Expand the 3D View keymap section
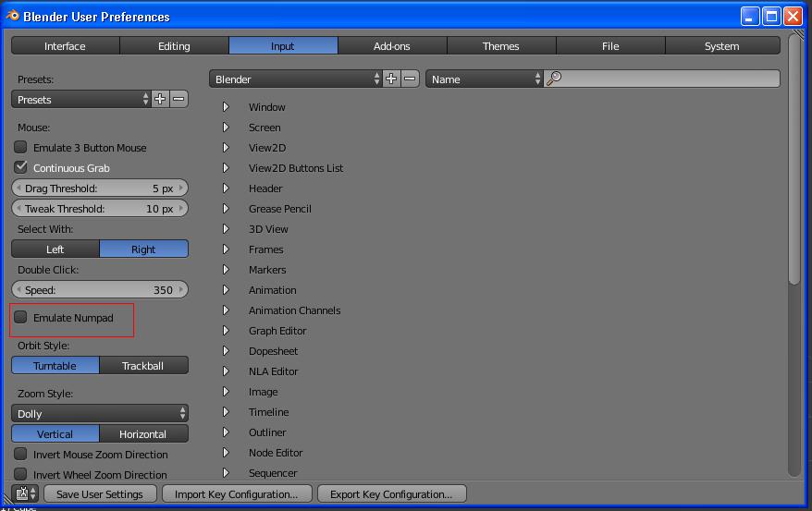 (226, 228)
